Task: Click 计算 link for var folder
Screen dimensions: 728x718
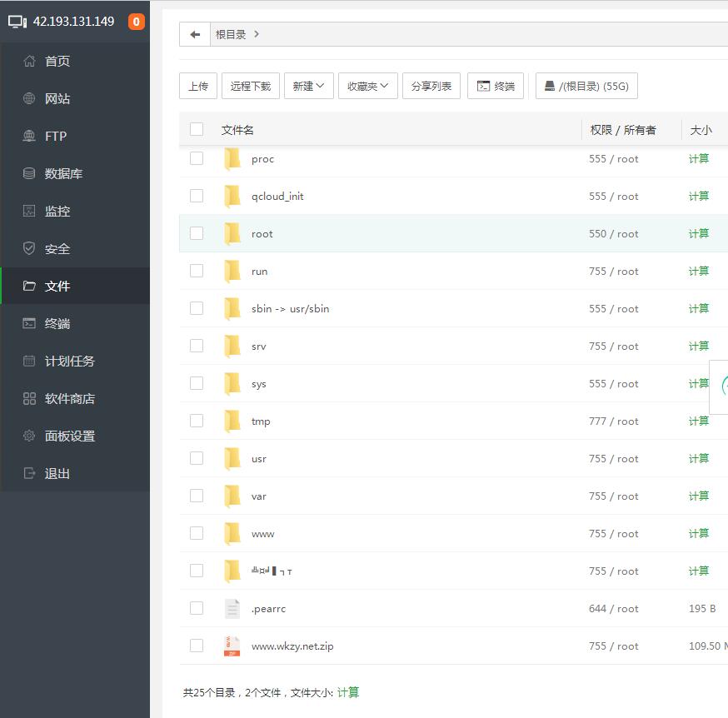Action: pyautogui.click(x=698, y=496)
